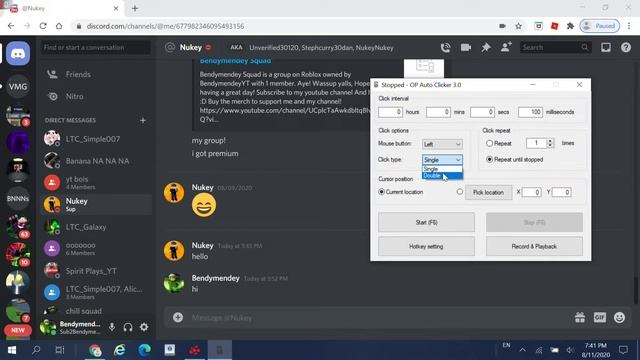Open Chrome extensions puzzle icon
The image size is (640, 360).
(570, 26)
